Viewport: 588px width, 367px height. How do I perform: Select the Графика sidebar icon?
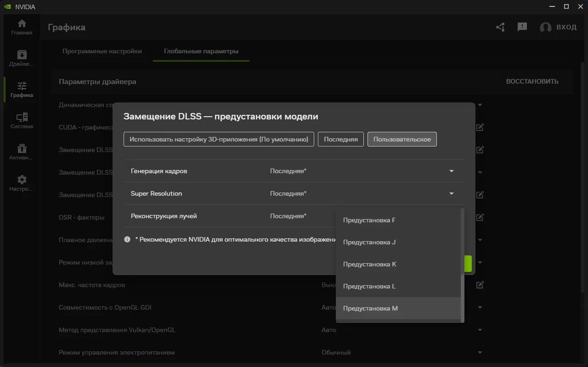point(22,90)
